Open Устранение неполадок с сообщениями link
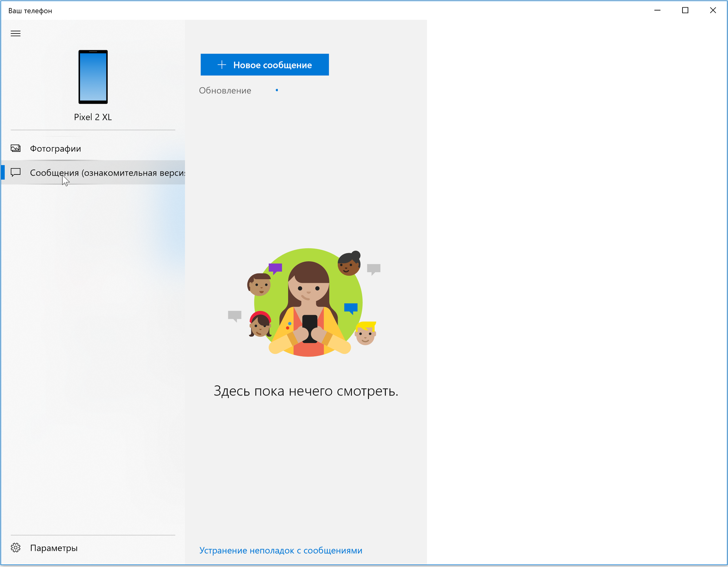728x567 pixels. pos(281,550)
